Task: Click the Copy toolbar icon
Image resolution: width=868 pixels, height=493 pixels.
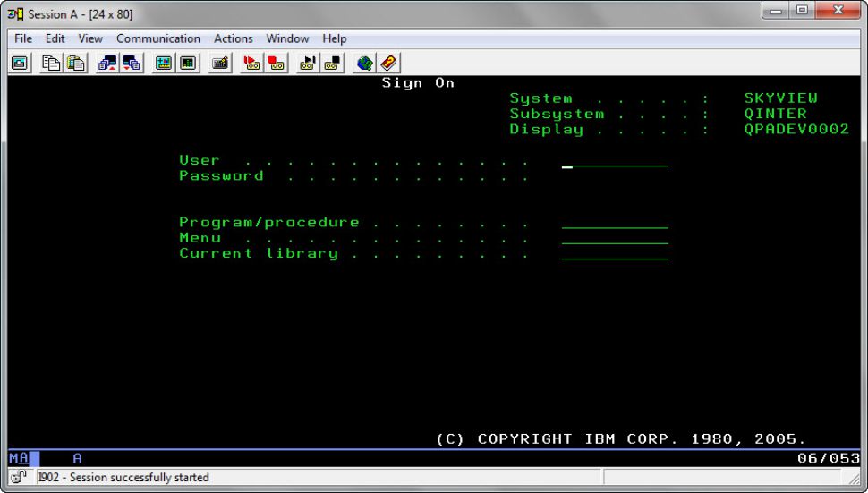Action: pyautogui.click(x=51, y=63)
